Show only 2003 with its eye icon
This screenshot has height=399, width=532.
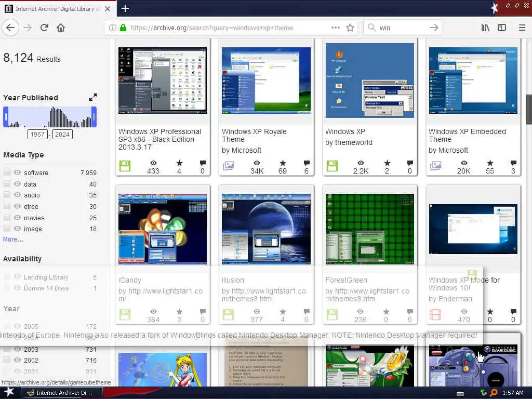point(17,349)
